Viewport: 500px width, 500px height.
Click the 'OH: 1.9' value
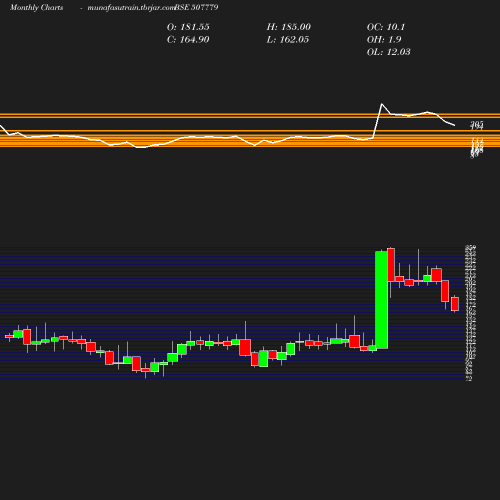tap(384, 40)
